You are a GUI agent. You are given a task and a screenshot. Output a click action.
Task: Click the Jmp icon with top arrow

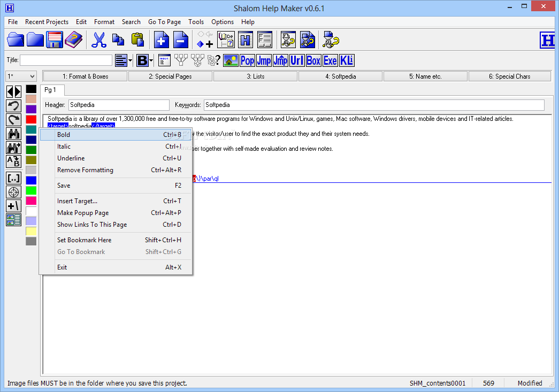(x=280, y=60)
